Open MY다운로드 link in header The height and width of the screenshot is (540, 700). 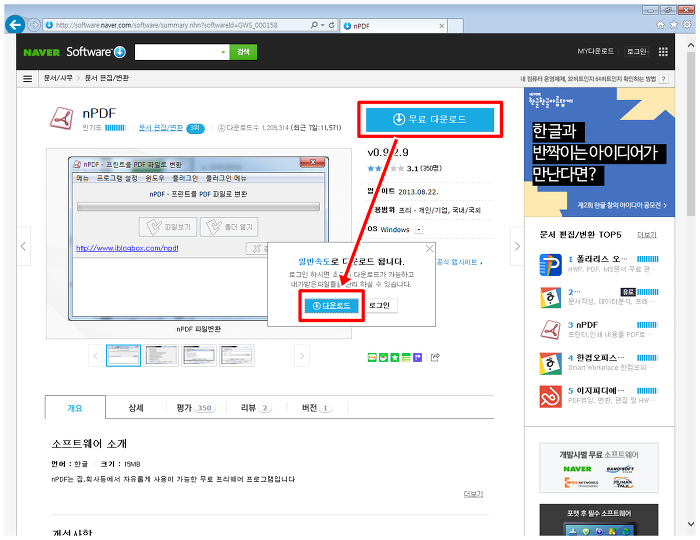pos(595,51)
